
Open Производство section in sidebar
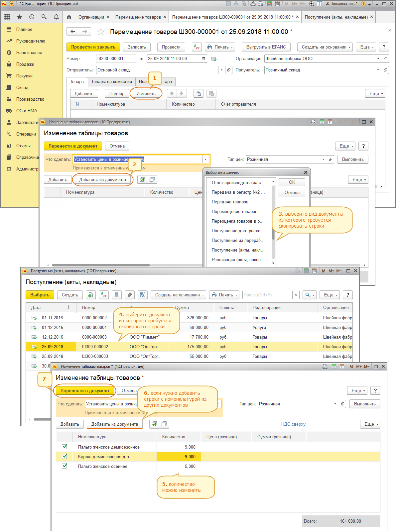pyautogui.click(x=30, y=99)
